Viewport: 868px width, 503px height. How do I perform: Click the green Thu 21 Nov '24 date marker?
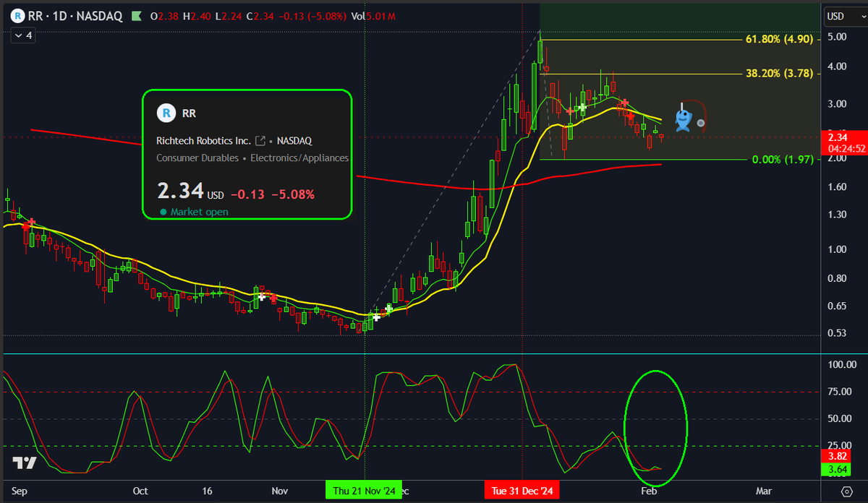[x=365, y=491]
